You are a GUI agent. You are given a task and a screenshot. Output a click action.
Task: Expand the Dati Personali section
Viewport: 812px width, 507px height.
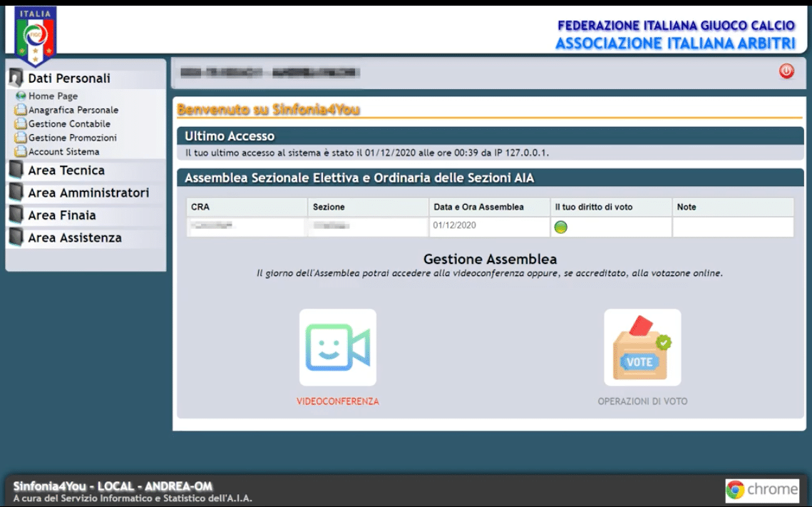tap(68, 78)
